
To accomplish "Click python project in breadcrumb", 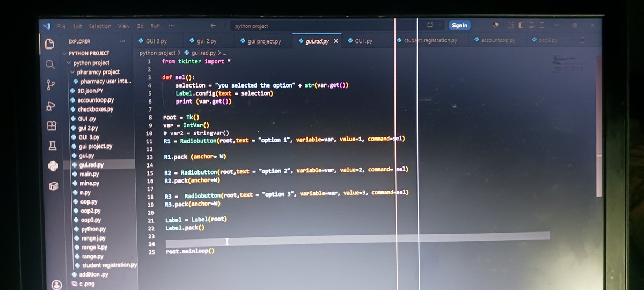I will tap(157, 53).
